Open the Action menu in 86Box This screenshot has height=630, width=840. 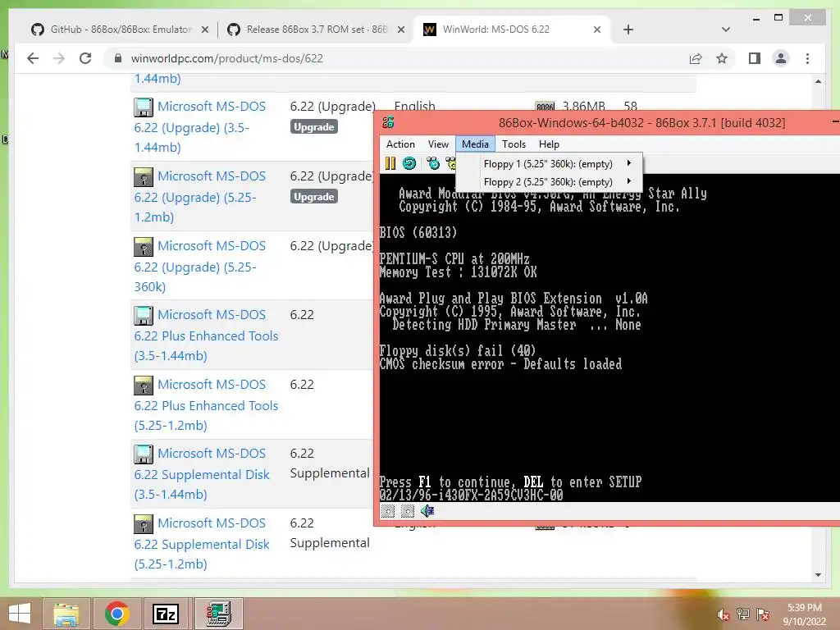pos(400,144)
